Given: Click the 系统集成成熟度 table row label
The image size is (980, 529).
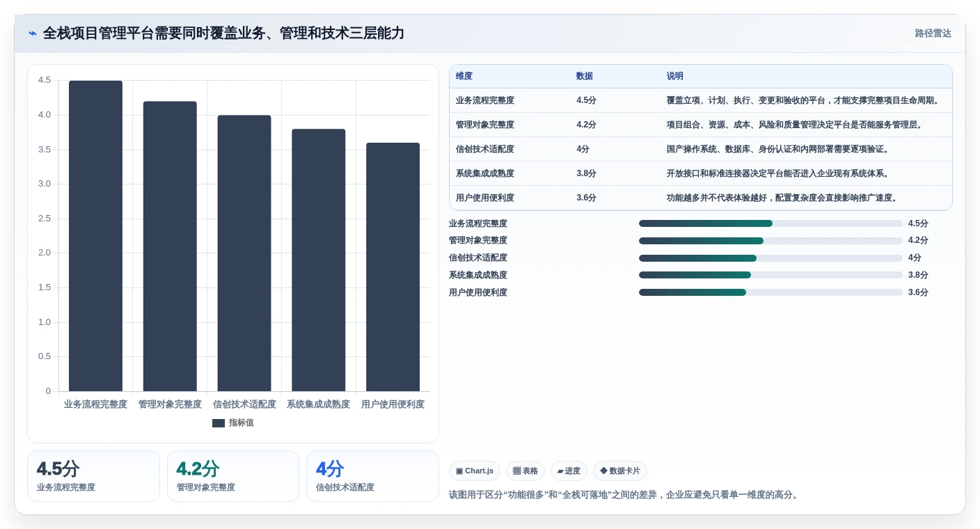Looking at the screenshot, I should pyautogui.click(x=485, y=173).
